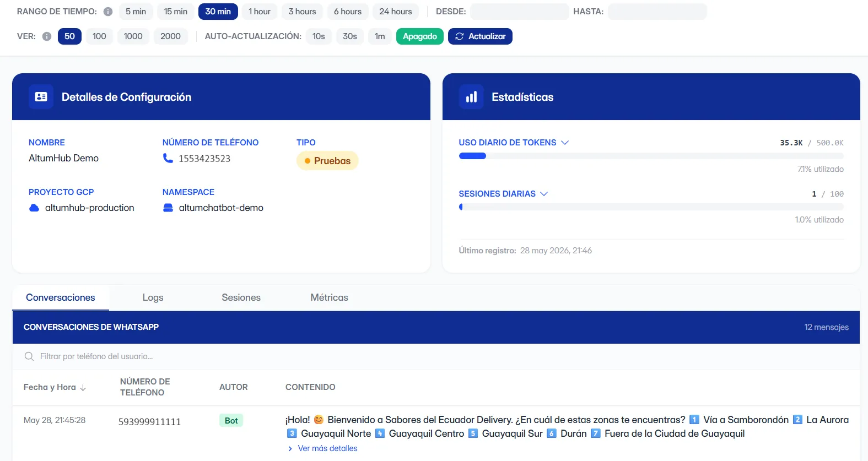Click the 7.1% utilizado label
This screenshot has height=461, width=868.
point(821,169)
